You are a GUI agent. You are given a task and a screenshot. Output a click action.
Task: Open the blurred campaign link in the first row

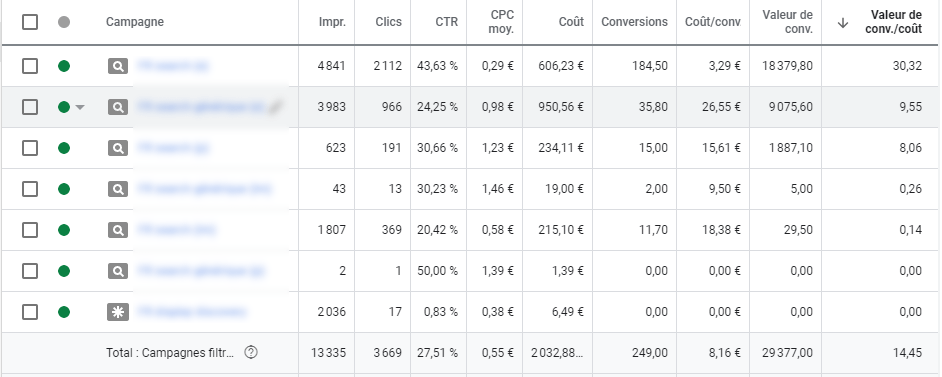click(174, 66)
